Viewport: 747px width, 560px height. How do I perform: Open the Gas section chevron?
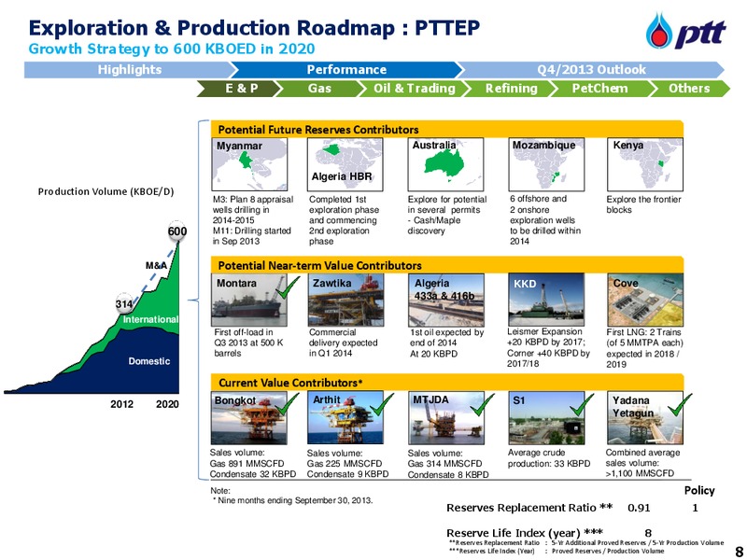click(319, 89)
